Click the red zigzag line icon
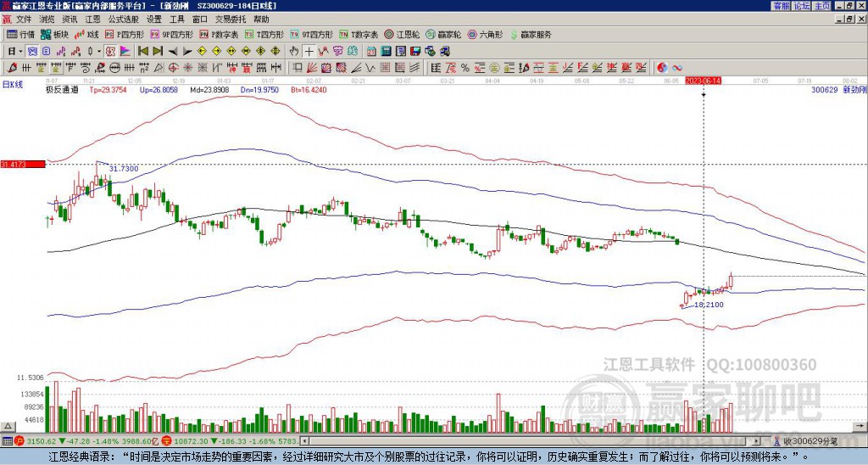Screen dimensions: 868x465 click(323, 52)
